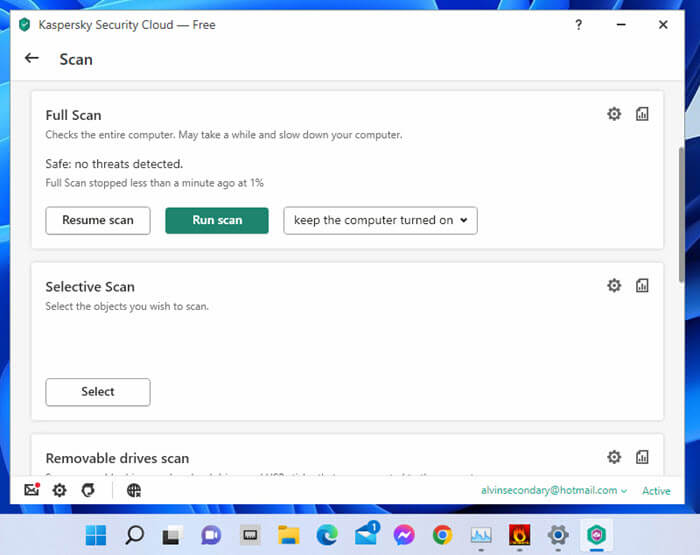
Task: View the Full Scan report icon
Action: 642,114
